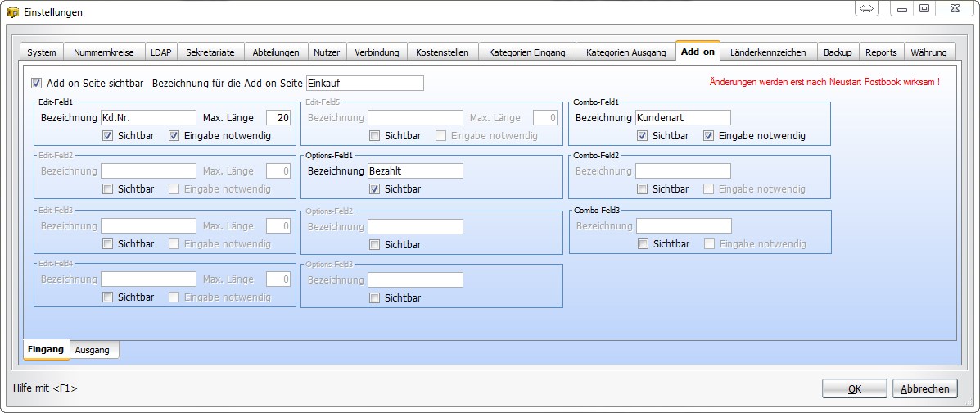Enable Sichtbar checkbox in Edit-Feld2
The height and width of the screenshot is (413, 980).
tap(108, 189)
